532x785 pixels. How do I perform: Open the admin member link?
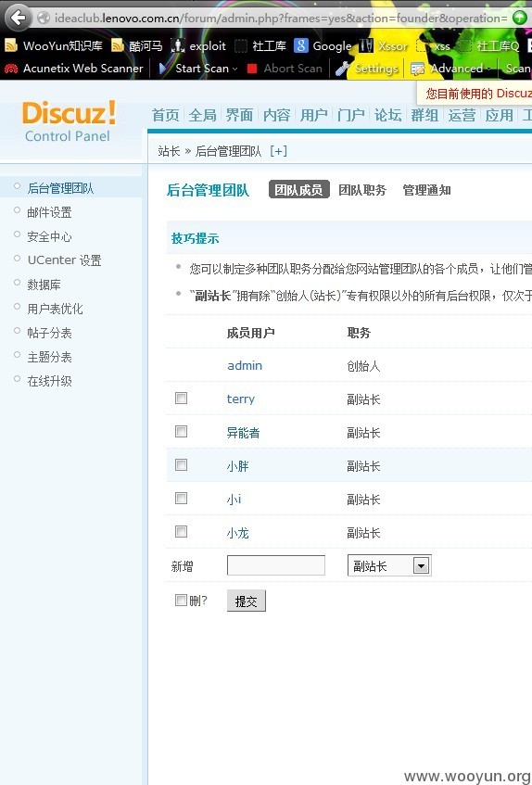[x=245, y=365]
